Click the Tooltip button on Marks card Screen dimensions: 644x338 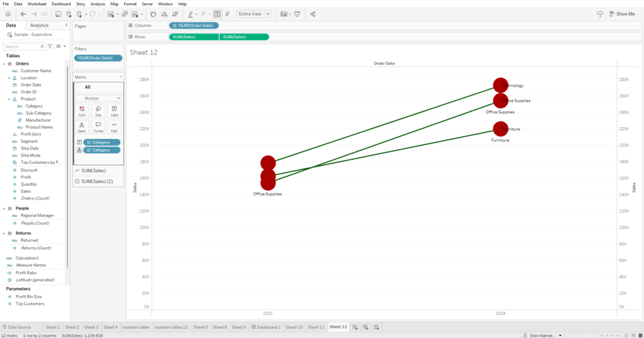98,127
